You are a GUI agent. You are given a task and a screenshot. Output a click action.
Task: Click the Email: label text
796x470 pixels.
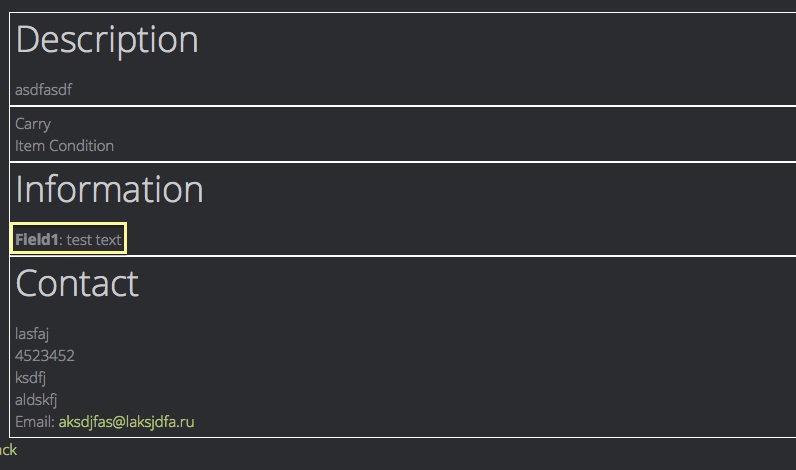click(x=35, y=422)
